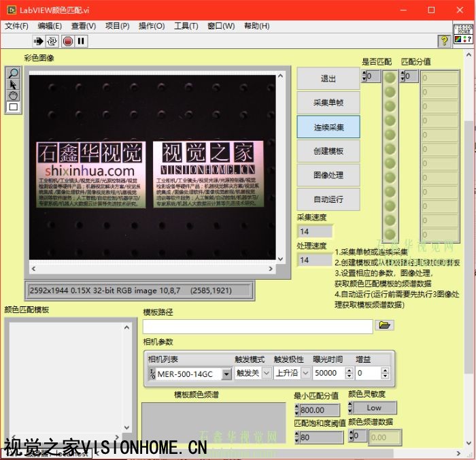476x460 pixels.
Task: Select the Pan hand image tool
Action: pyautogui.click(x=13, y=95)
